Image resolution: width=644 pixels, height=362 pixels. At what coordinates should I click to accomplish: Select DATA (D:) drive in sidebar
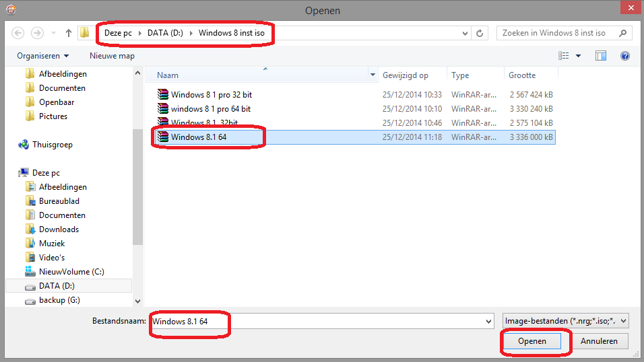[57, 286]
